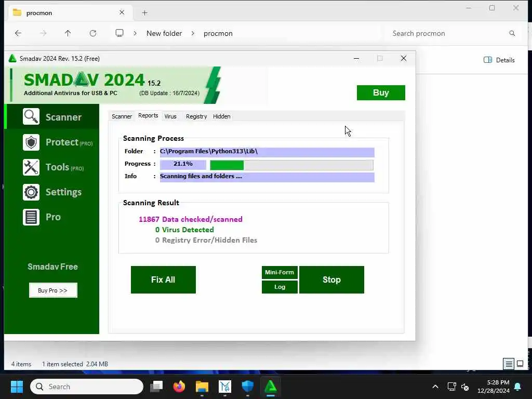
Task: Open the blue shield app on taskbar
Action: click(248, 387)
